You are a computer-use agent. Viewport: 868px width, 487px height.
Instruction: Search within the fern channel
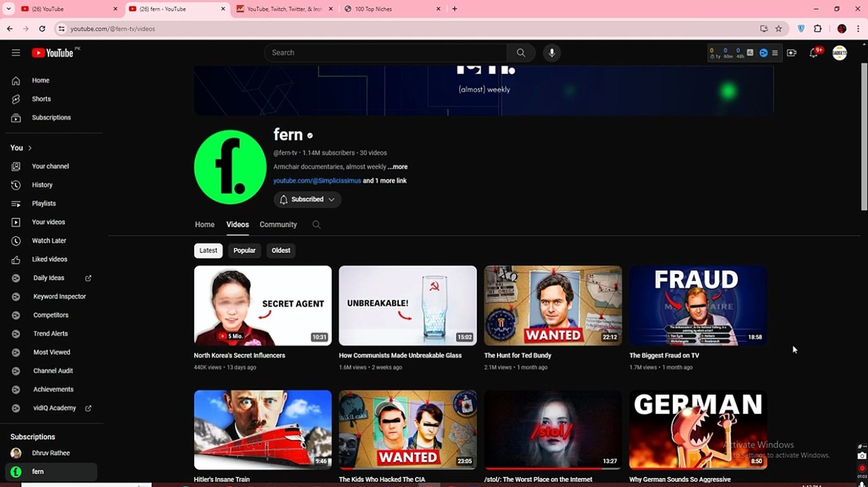316,225
